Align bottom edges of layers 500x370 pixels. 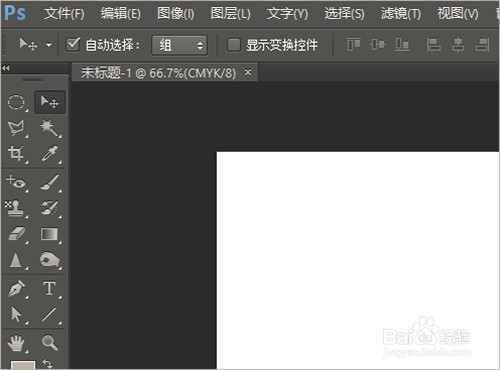[x=402, y=44]
